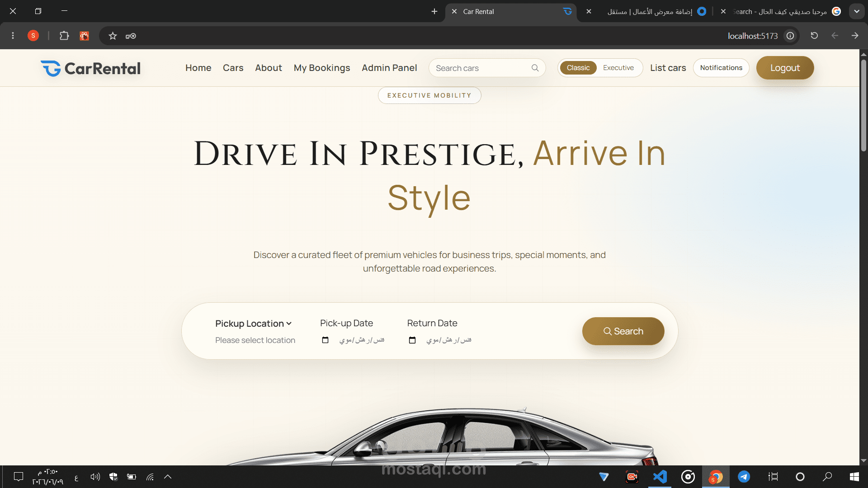
Task: Click the scrollbar down arrow
Action: click(x=863, y=461)
